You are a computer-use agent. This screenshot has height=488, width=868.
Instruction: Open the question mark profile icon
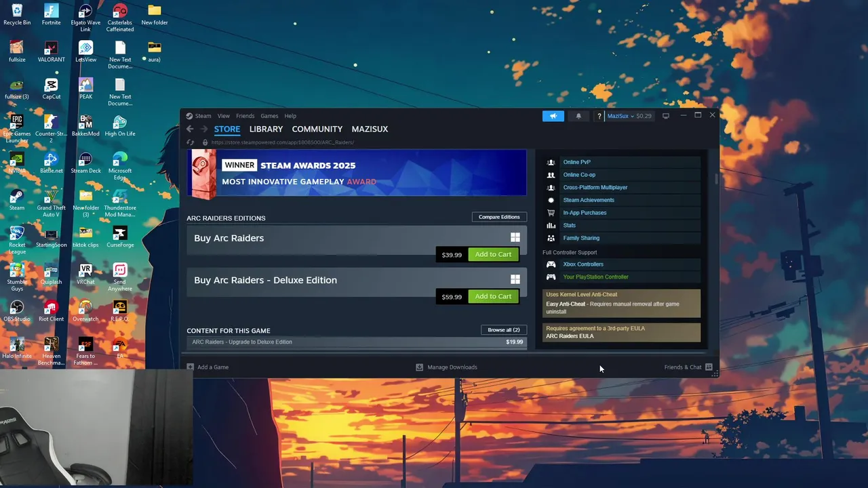599,116
